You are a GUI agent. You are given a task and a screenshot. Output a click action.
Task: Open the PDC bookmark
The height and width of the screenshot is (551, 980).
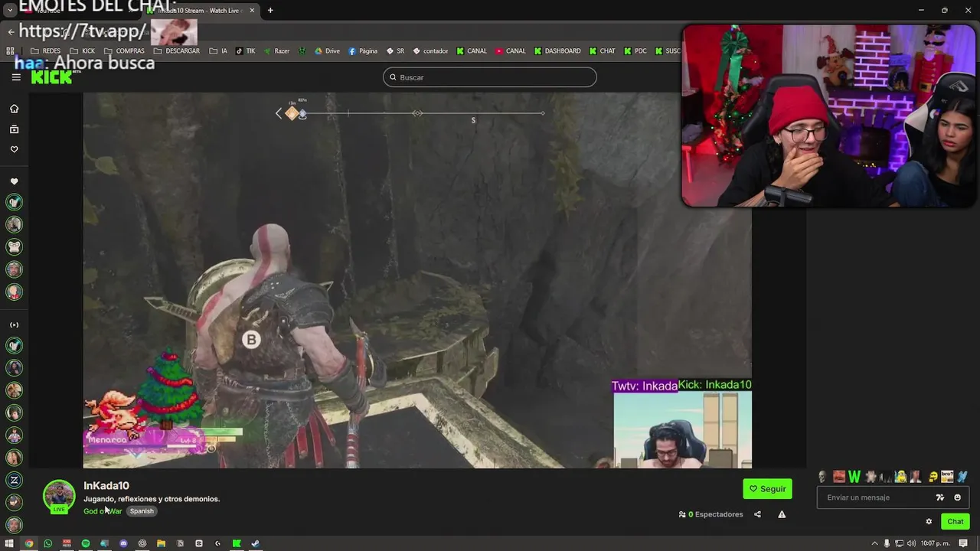point(635,51)
